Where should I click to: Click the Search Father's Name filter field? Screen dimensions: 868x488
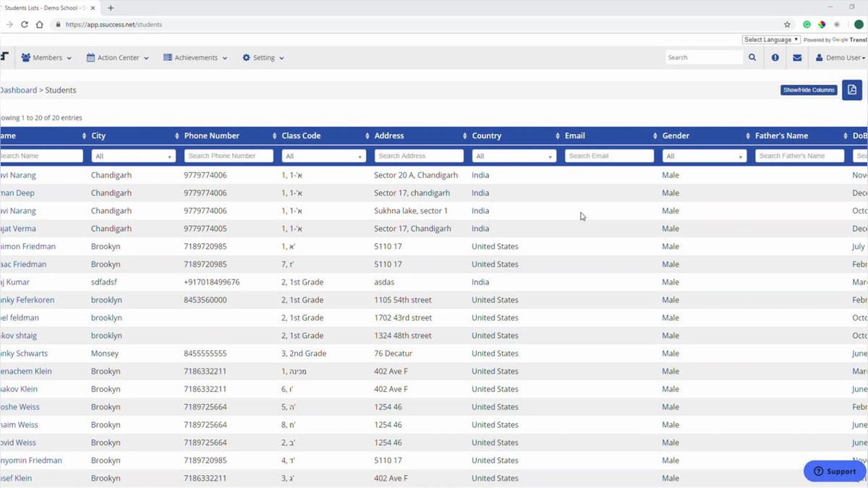[x=799, y=156]
